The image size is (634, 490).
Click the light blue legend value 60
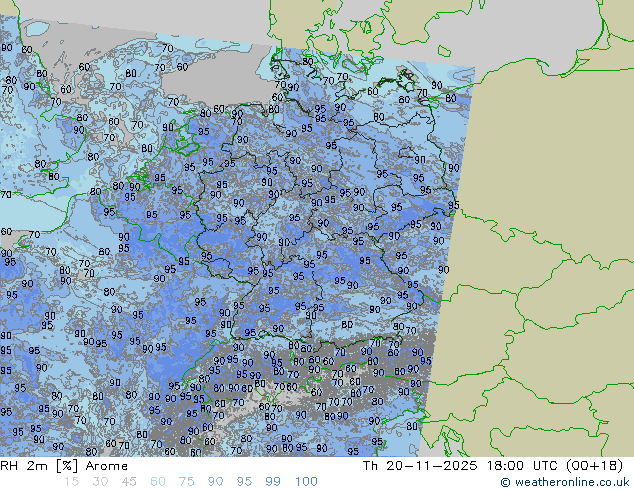point(158,482)
